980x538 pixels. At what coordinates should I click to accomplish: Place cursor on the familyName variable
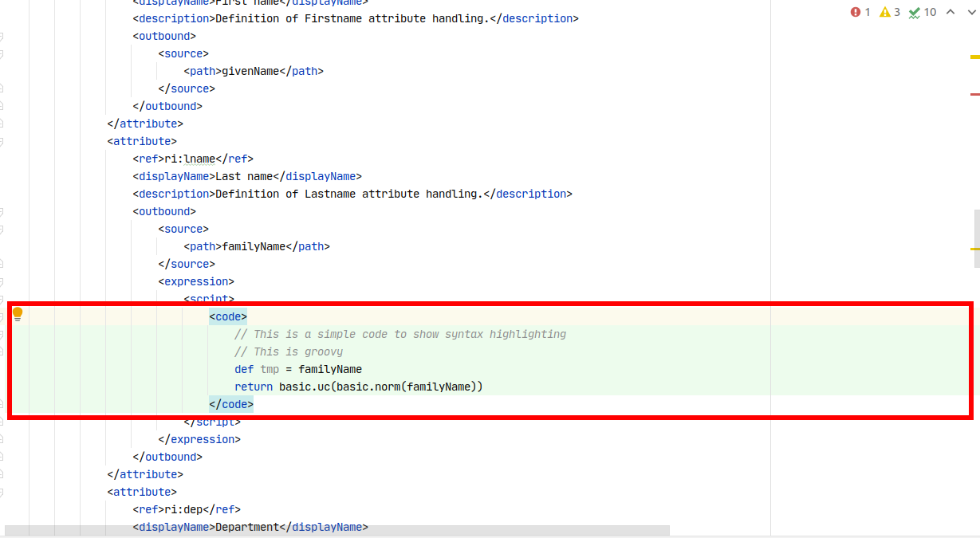coord(332,369)
